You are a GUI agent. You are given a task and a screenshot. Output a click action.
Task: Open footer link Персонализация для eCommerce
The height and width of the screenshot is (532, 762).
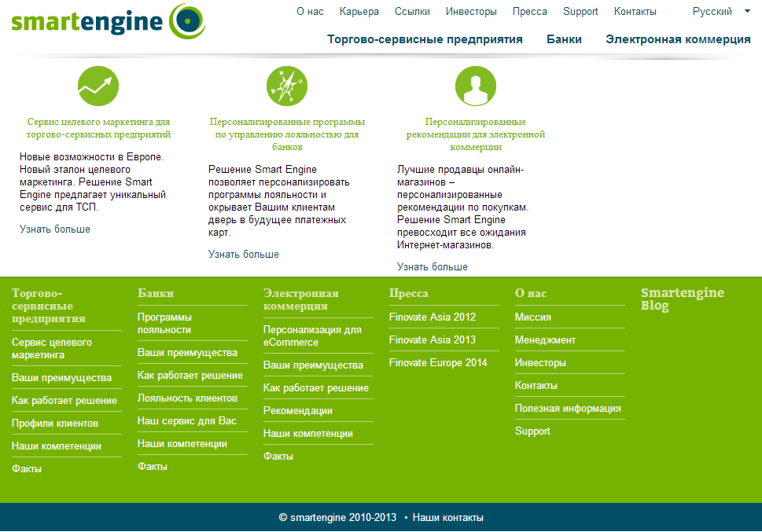[x=312, y=336]
